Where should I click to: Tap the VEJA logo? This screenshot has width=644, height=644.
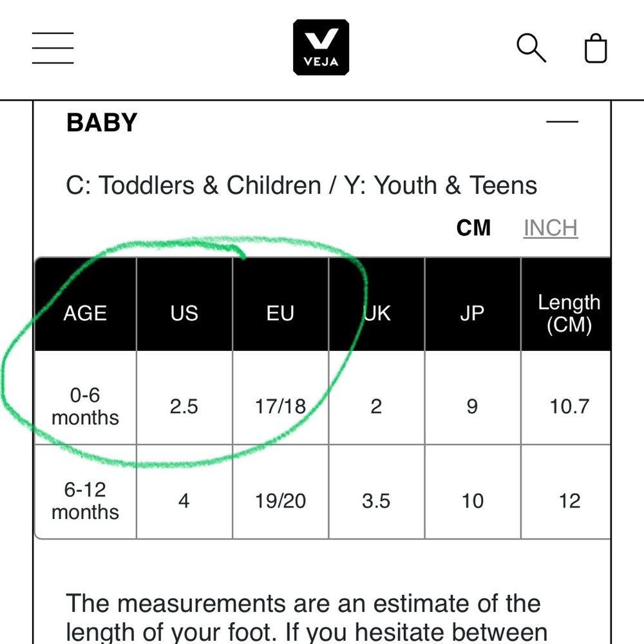click(x=321, y=47)
